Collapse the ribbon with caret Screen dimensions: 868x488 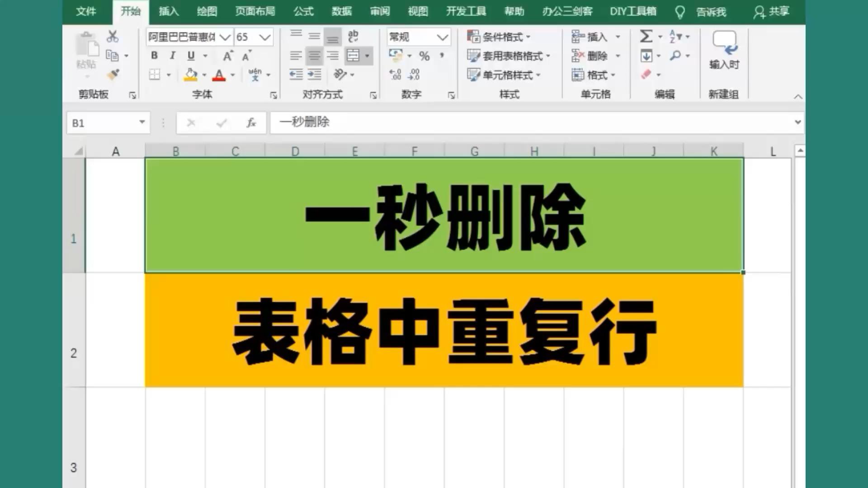798,97
